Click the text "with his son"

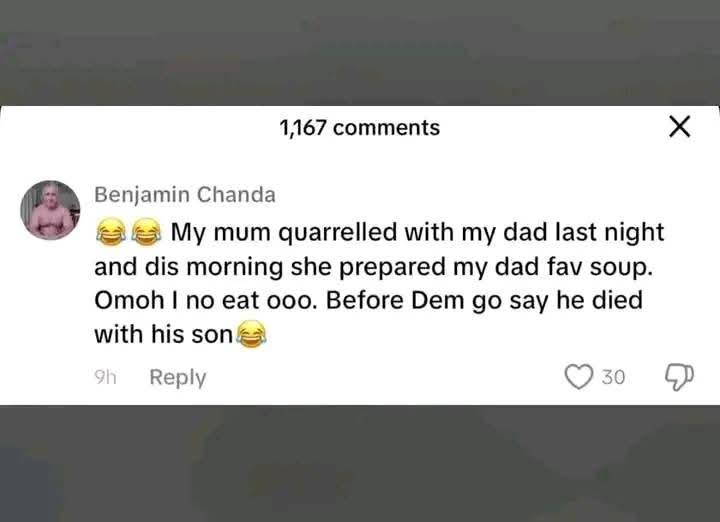pos(163,336)
